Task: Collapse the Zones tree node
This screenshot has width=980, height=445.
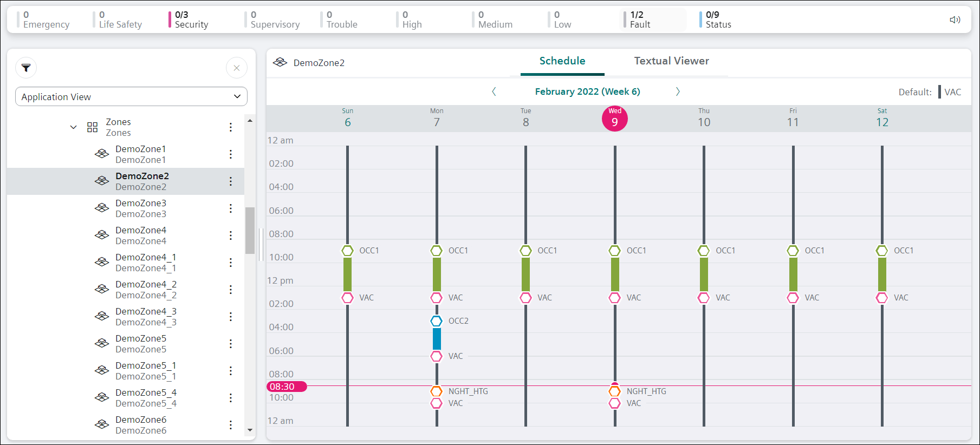Action: [x=74, y=127]
